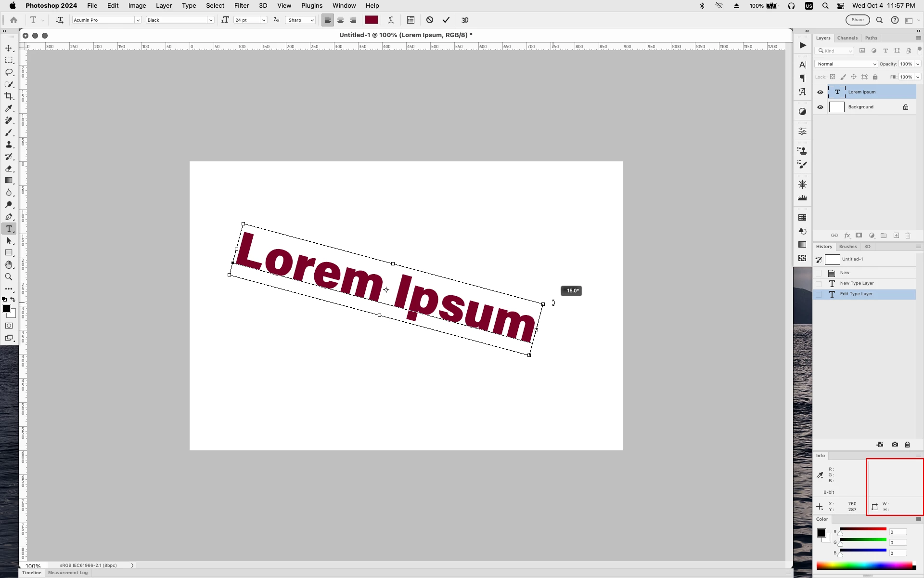Hide the Background layer

coord(820,107)
